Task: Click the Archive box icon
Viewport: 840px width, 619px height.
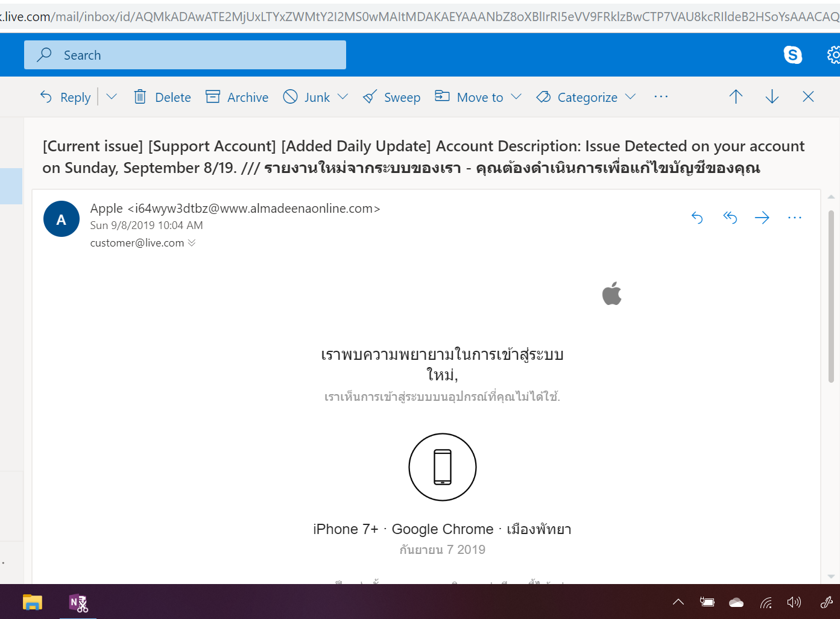Action: tap(213, 96)
